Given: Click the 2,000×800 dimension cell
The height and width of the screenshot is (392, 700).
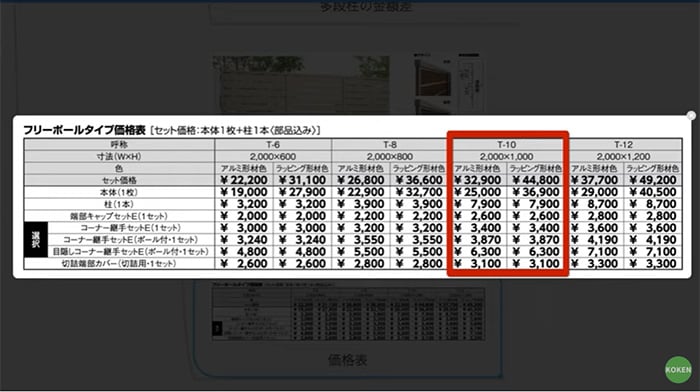Looking at the screenshot, I should click(x=390, y=157).
